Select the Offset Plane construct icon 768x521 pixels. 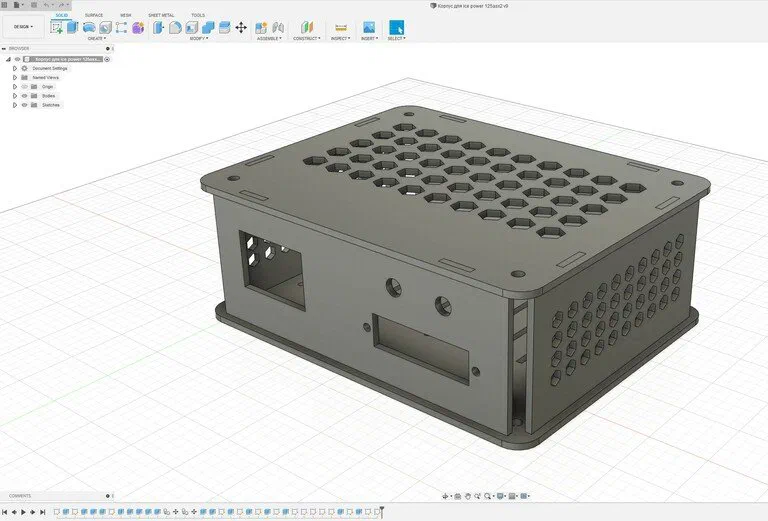[x=307, y=27]
